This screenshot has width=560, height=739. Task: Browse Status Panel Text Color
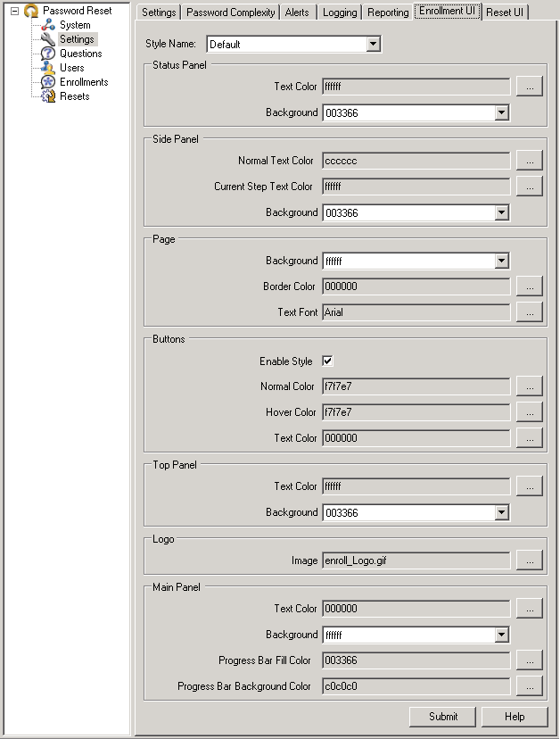point(530,87)
